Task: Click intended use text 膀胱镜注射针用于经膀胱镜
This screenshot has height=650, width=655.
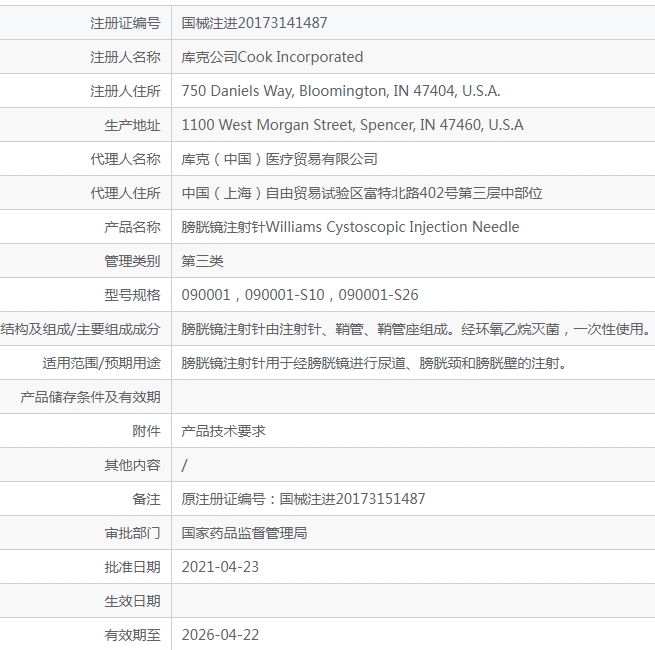Action: 374,363
